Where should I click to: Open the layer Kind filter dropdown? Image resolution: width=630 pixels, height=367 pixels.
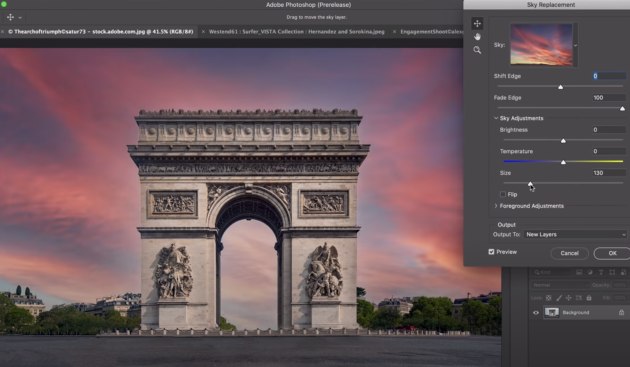551,272
